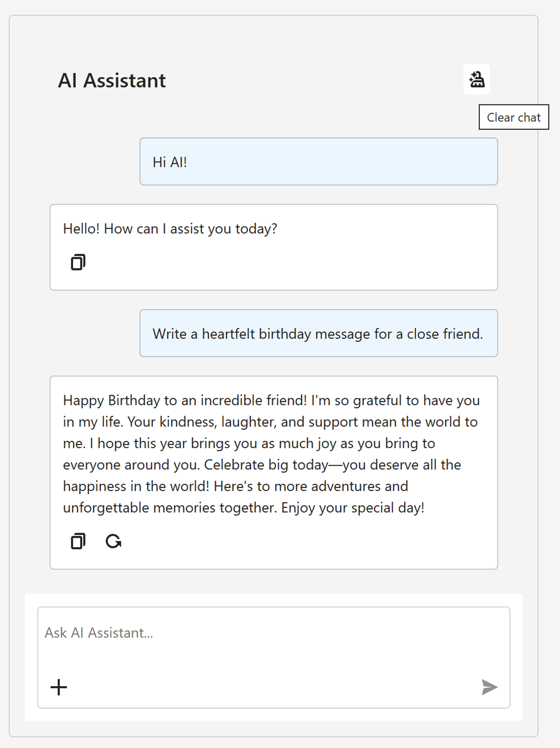Click the attachment plus button in the composer
The height and width of the screenshot is (748, 560).
tap(58, 687)
